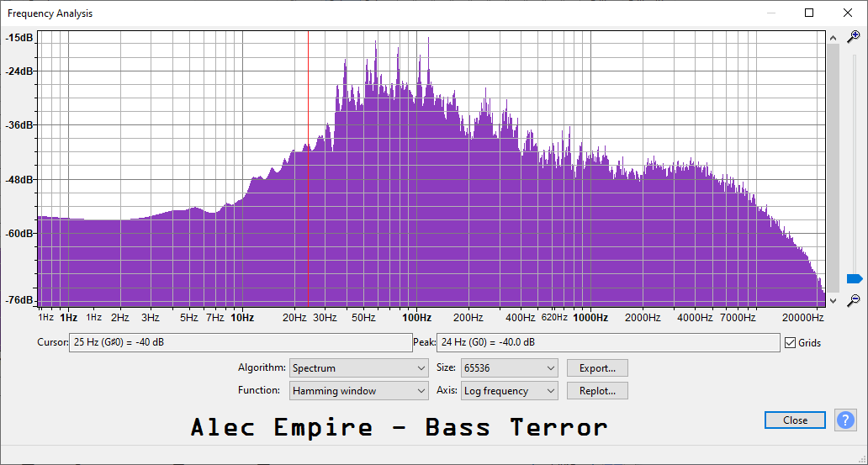Click the Export... button
The height and width of the screenshot is (465, 868).
597,368
